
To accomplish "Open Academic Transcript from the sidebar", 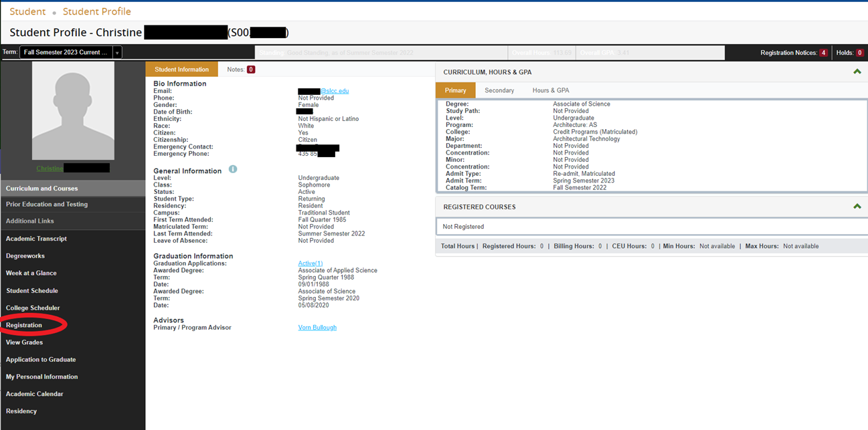I will pyautogui.click(x=36, y=239).
